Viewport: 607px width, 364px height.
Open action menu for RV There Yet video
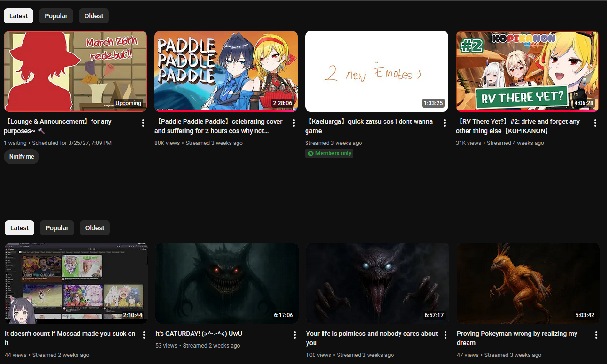point(595,123)
